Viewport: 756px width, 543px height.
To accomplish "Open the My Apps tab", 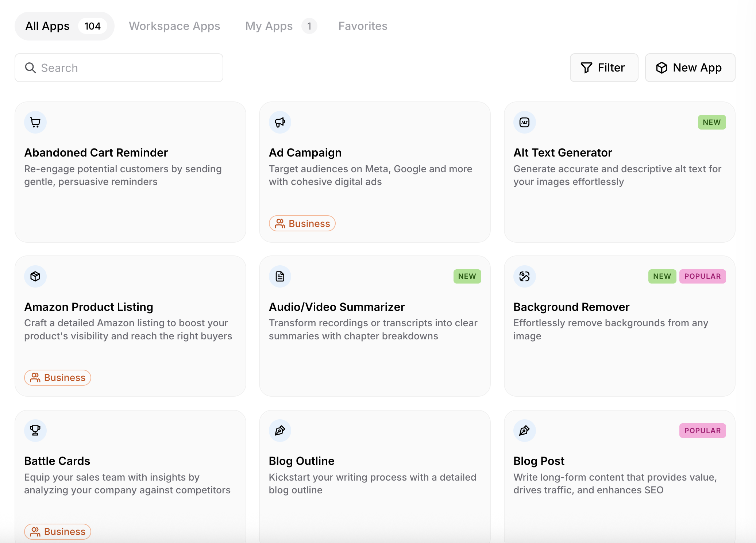I will (269, 26).
